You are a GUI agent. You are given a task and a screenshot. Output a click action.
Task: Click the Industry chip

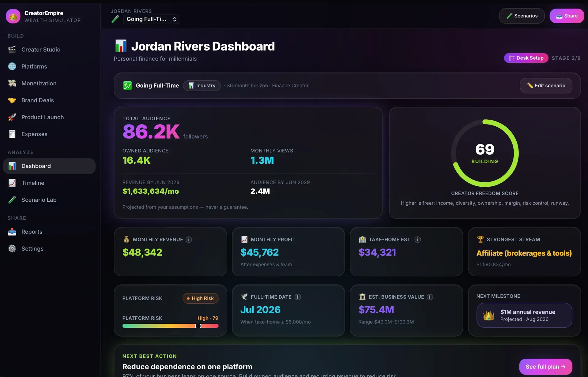point(202,86)
